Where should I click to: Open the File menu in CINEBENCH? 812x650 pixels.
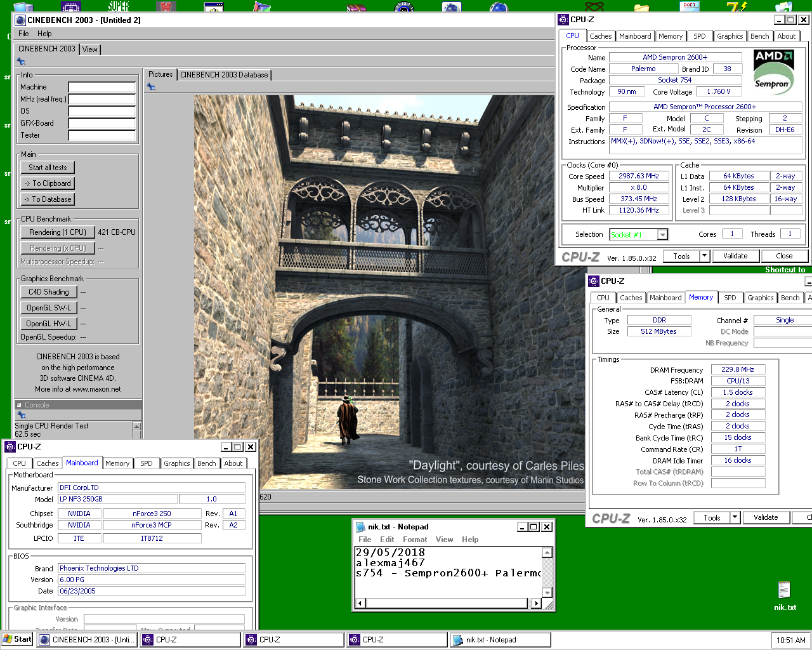[23, 34]
